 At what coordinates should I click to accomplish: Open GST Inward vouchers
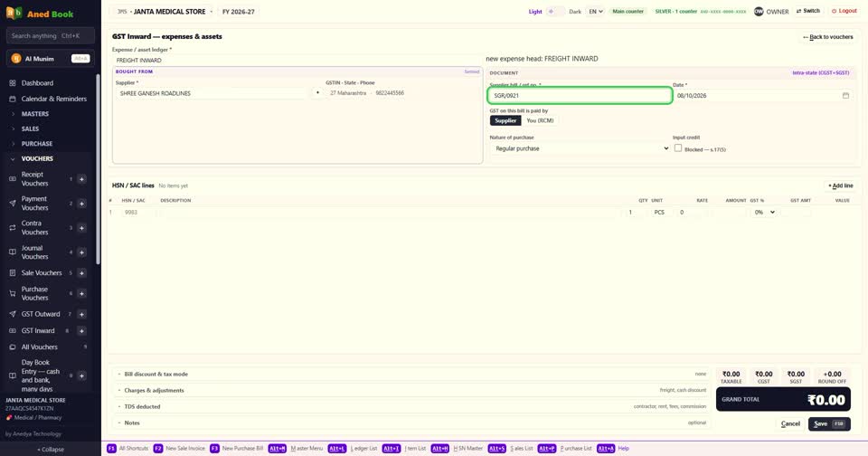(38, 331)
